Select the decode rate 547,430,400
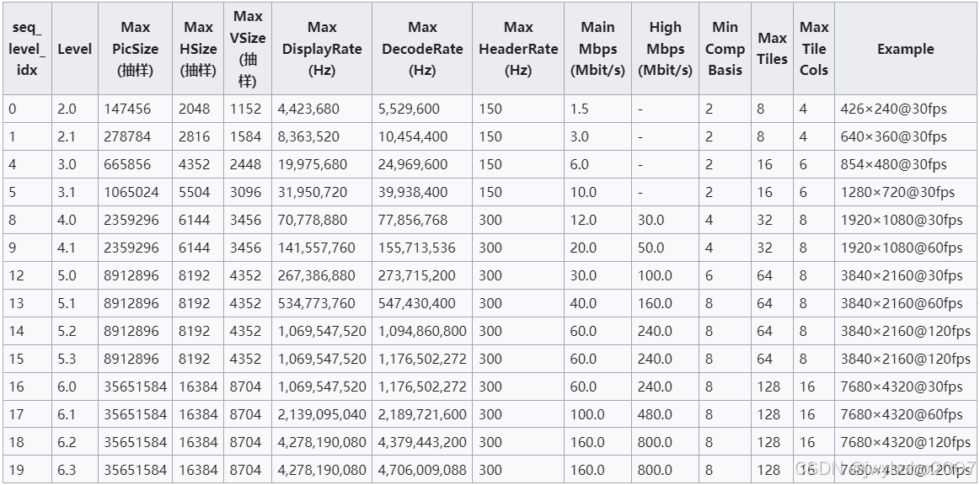 coord(417,303)
